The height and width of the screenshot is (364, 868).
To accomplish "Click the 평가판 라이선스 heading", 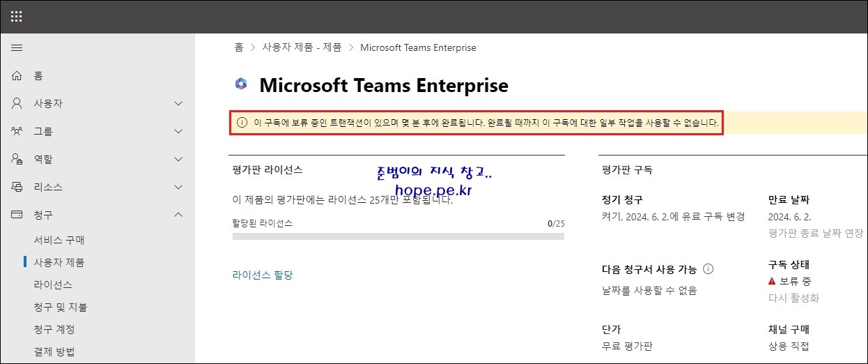I will point(268,169).
